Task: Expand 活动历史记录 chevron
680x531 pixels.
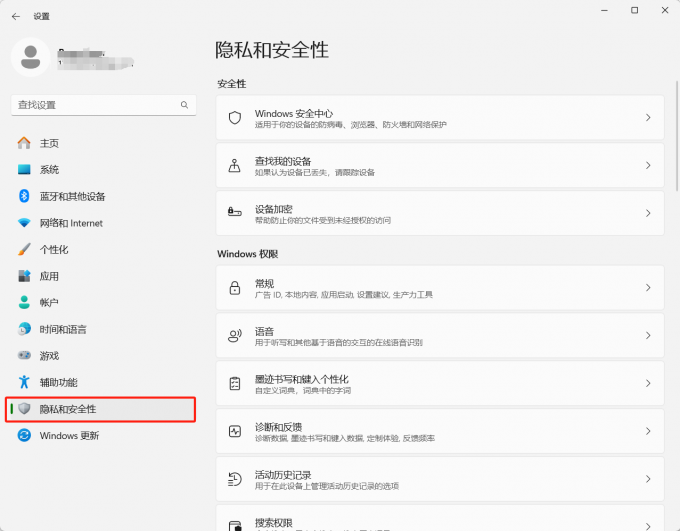Action: point(648,479)
